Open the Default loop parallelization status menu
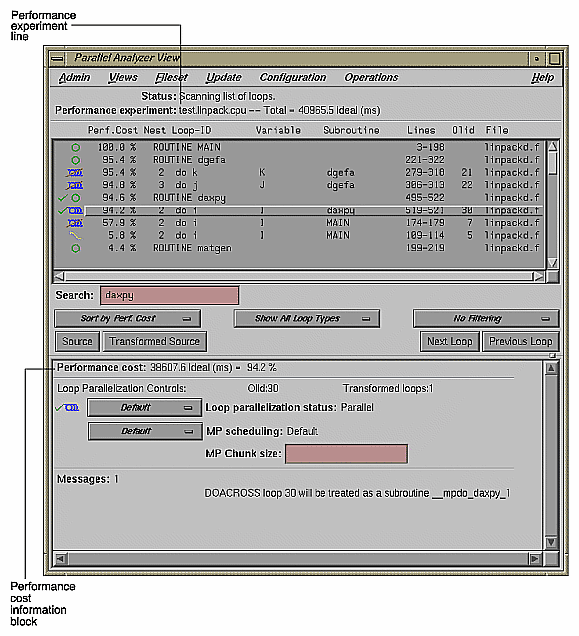Screen dimensions: 579x636 click(145, 408)
